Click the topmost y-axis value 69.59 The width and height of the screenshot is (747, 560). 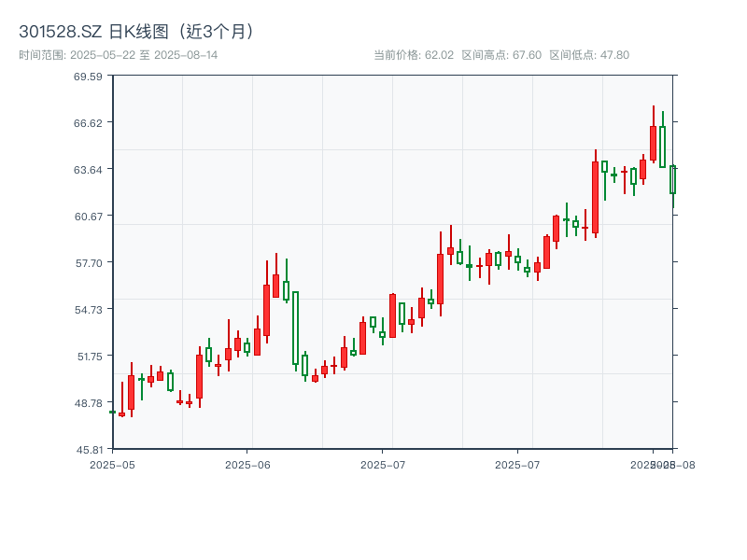point(88,80)
